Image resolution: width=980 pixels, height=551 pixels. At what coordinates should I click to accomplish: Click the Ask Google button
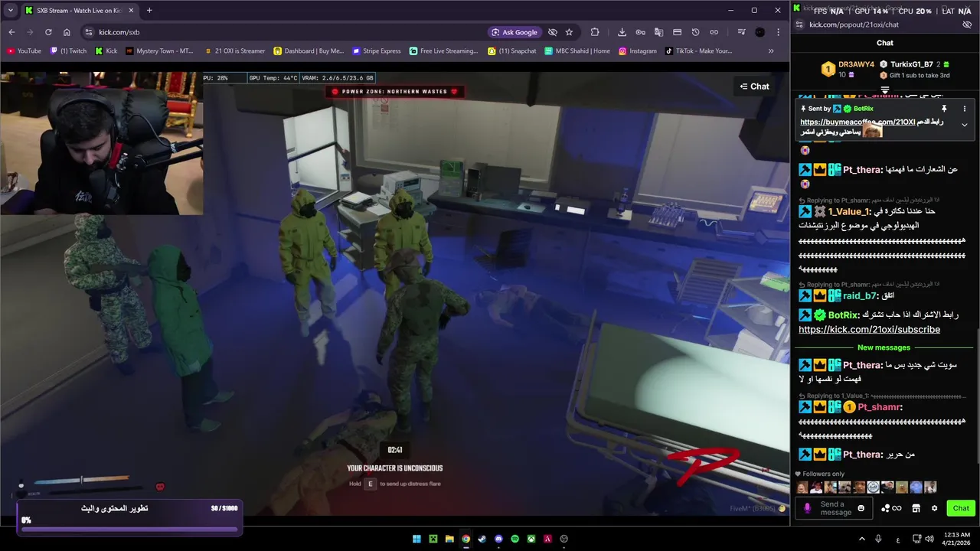pyautogui.click(x=514, y=32)
